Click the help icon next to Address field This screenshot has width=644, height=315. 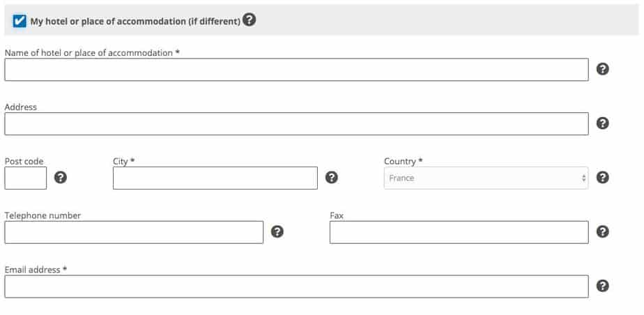603,123
